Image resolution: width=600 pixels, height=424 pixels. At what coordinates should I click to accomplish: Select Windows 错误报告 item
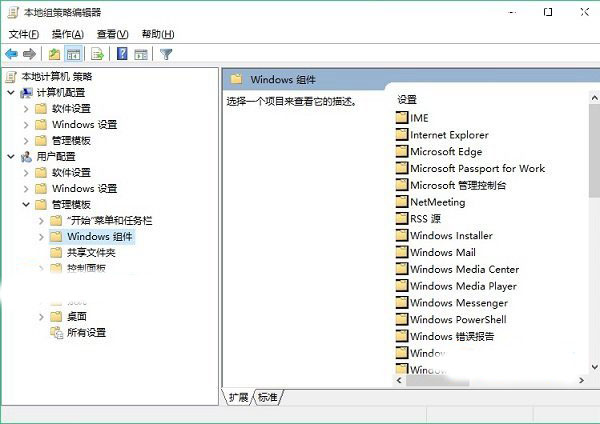(x=452, y=336)
